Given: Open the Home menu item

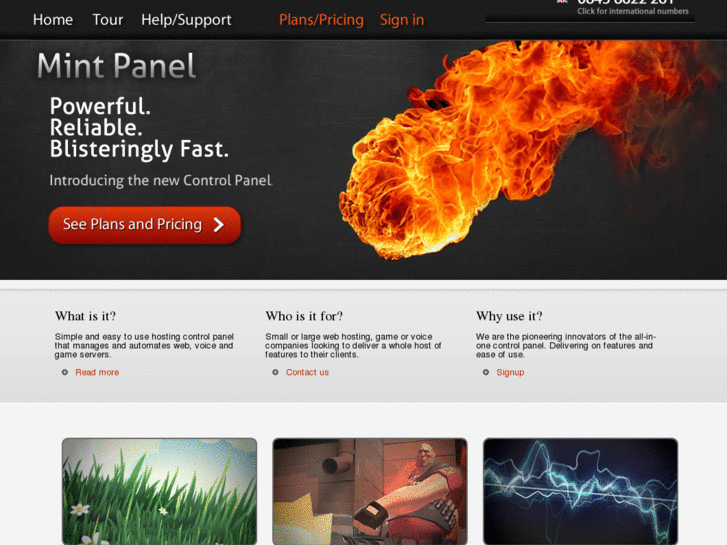Looking at the screenshot, I should tap(53, 20).
